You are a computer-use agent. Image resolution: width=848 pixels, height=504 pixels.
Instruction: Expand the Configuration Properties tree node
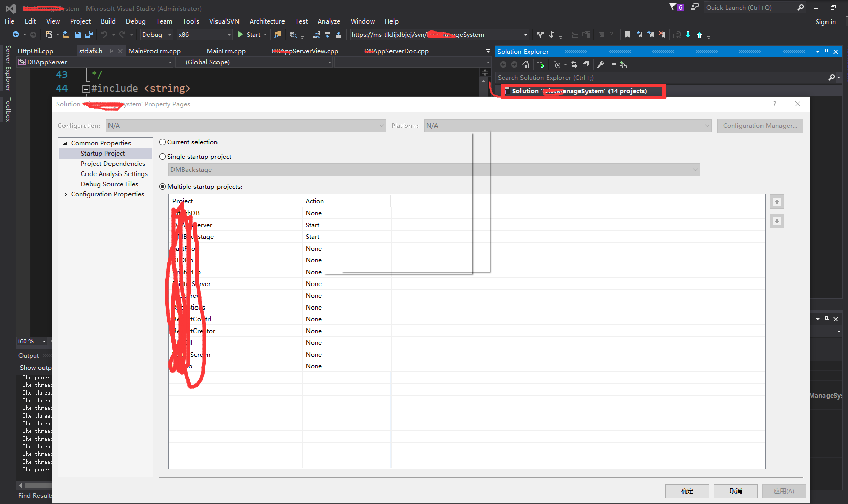[65, 194]
